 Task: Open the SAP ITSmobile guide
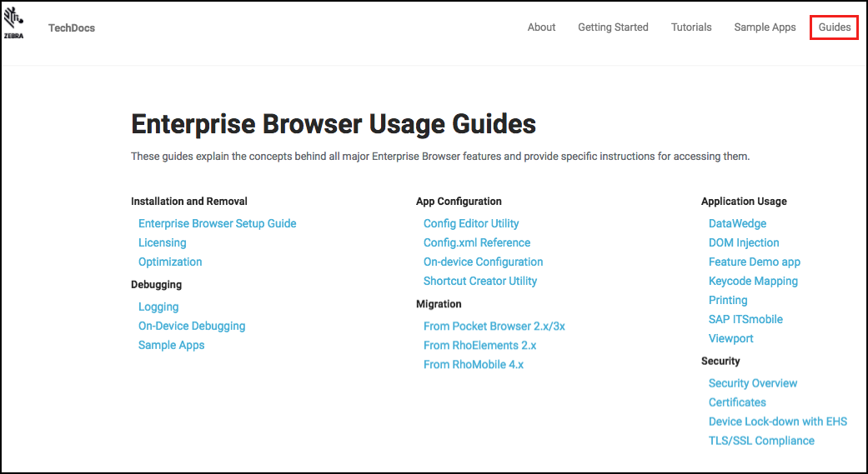[745, 319]
